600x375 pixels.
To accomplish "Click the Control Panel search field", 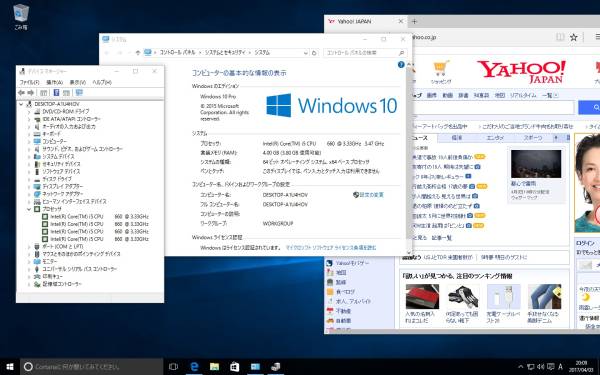I will tap(365, 53).
